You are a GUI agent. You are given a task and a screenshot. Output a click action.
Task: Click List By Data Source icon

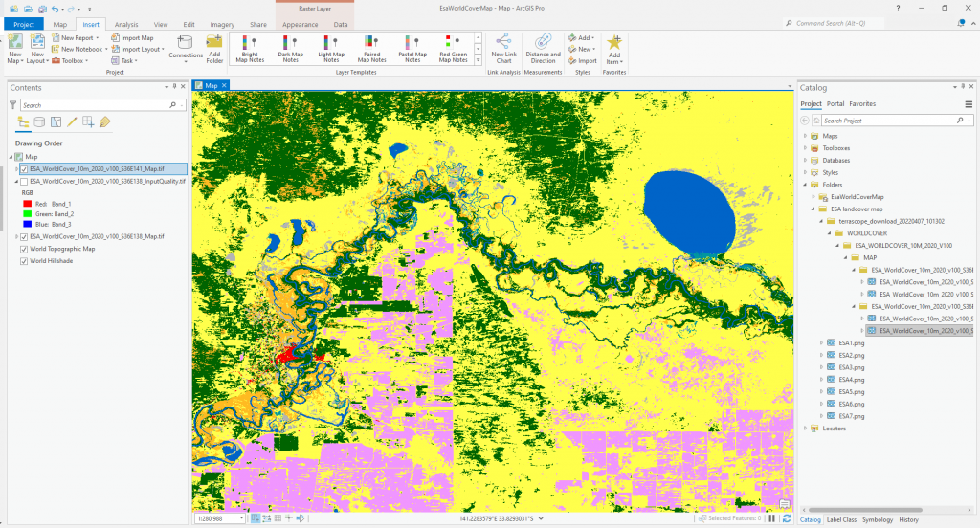tap(39, 121)
